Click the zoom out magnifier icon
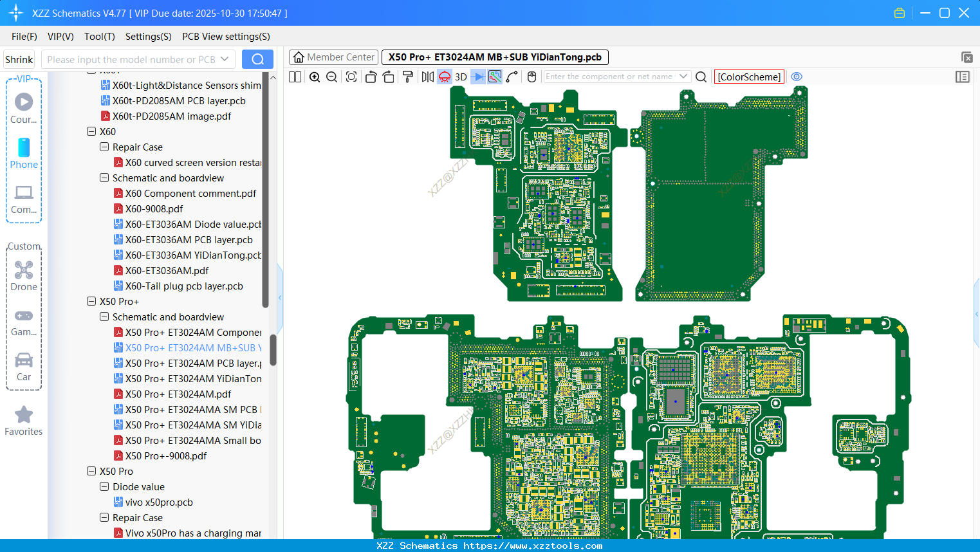 click(331, 77)
